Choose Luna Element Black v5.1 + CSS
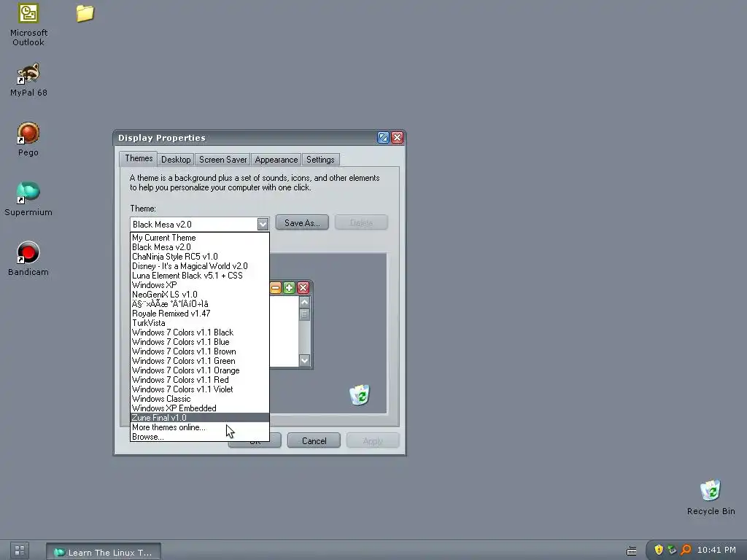The width and height of the screenshot is (747, 560). pyautogui.click(x=200, y=276)
